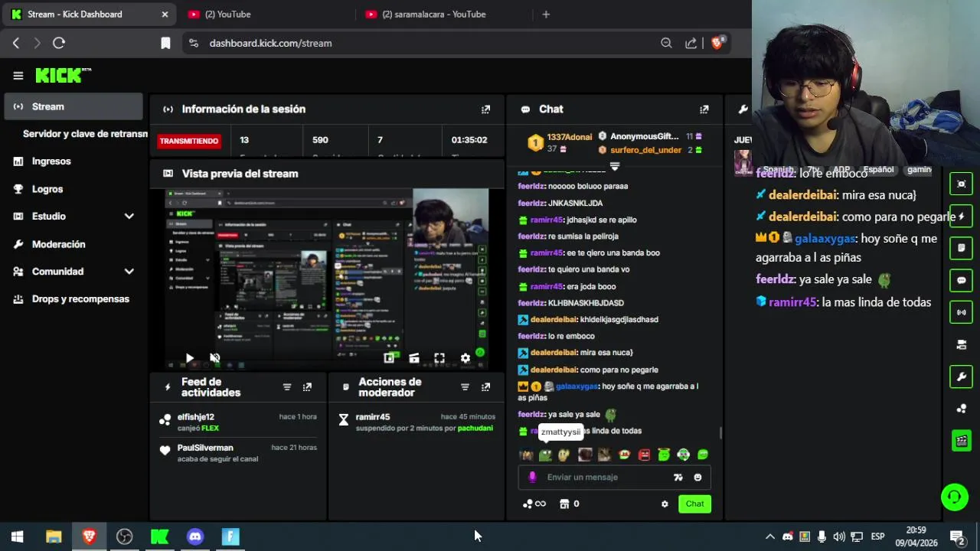Open a new browser tab
980x551 pixels.
click(x=546, y=14)
